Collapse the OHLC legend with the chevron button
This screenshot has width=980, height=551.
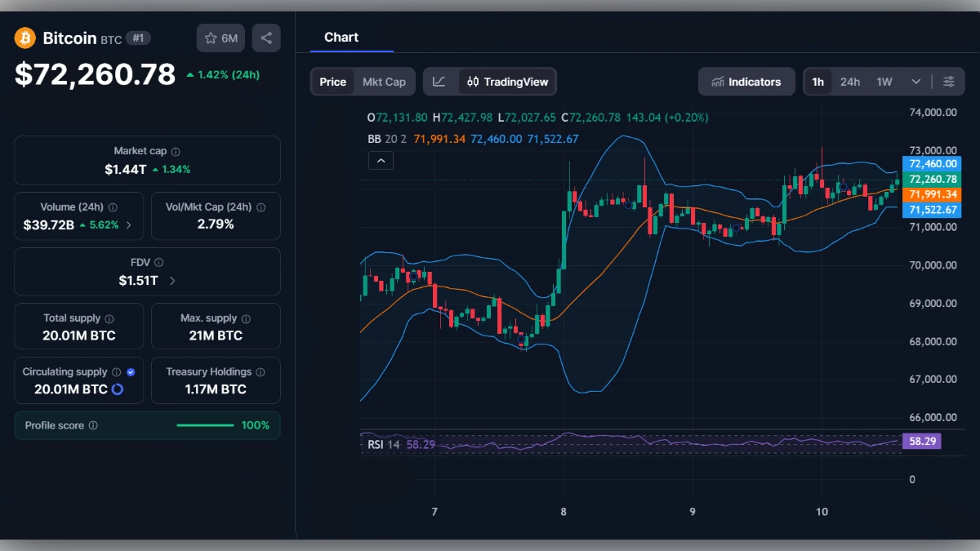click(x=381, y=160)
